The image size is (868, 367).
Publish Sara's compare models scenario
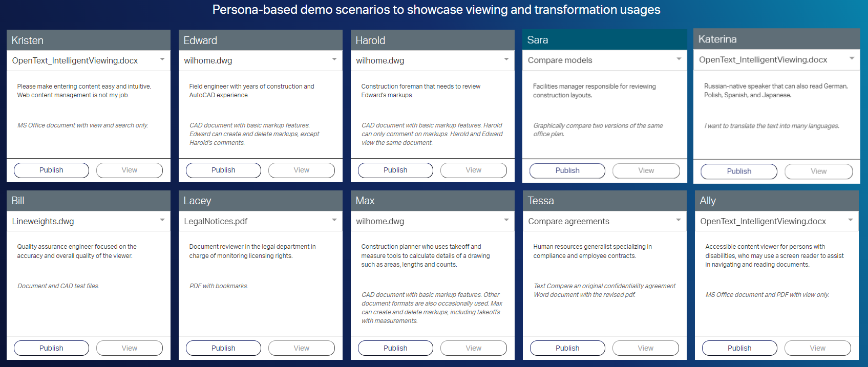pos(567,171)
